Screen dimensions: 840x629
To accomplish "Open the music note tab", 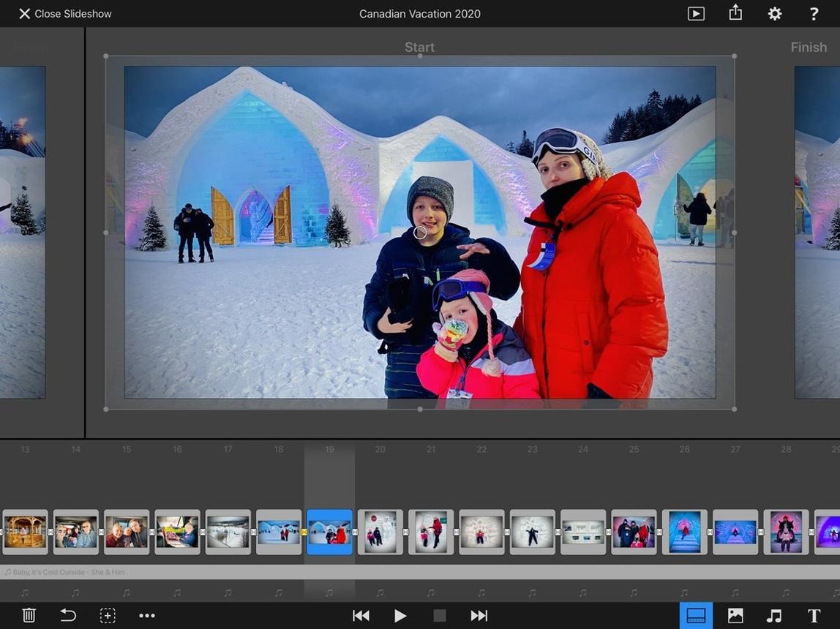I will pyautogui.click(x=774, y=616).
